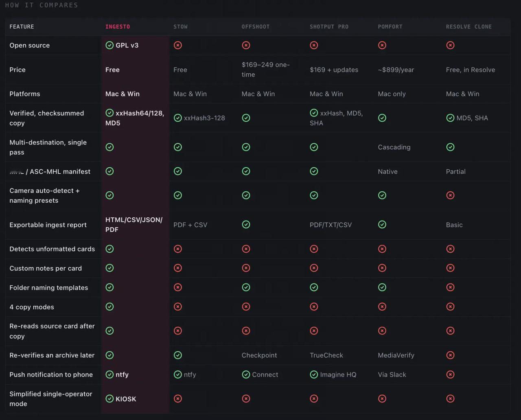521x420 pixels.
Task: Select the STOW column header
Action: (181, 27)
